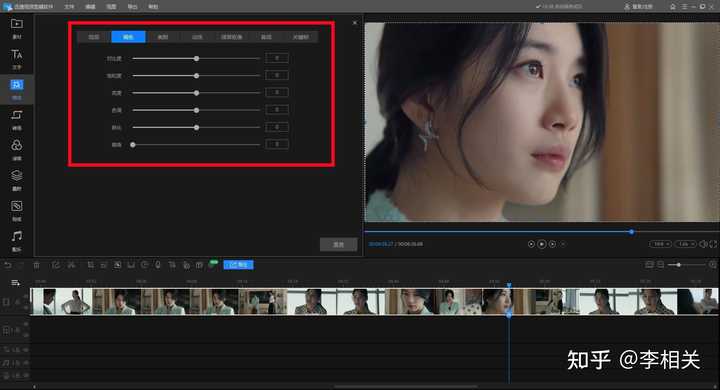Step to previous frame in preview

click(x=531, y=244)
